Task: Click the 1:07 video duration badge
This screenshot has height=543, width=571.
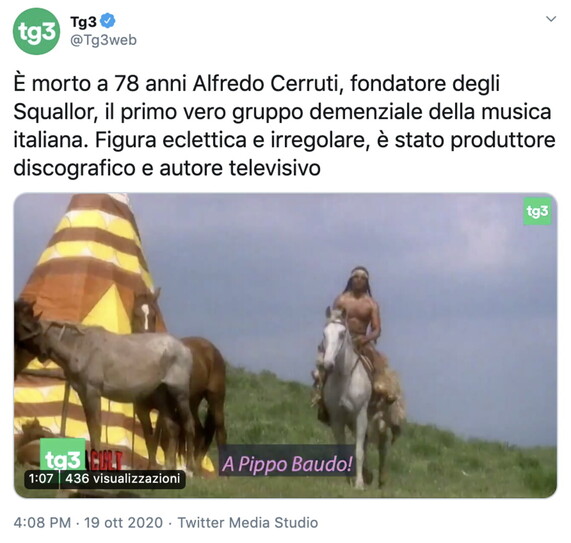Action: (41, 478)
